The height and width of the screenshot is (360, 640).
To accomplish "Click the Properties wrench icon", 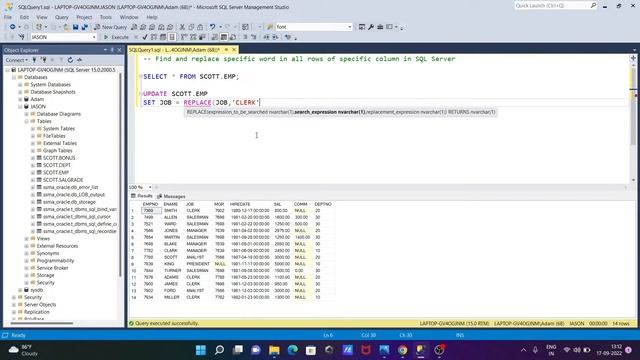I will pyautogui.click(x=371, y=27).
